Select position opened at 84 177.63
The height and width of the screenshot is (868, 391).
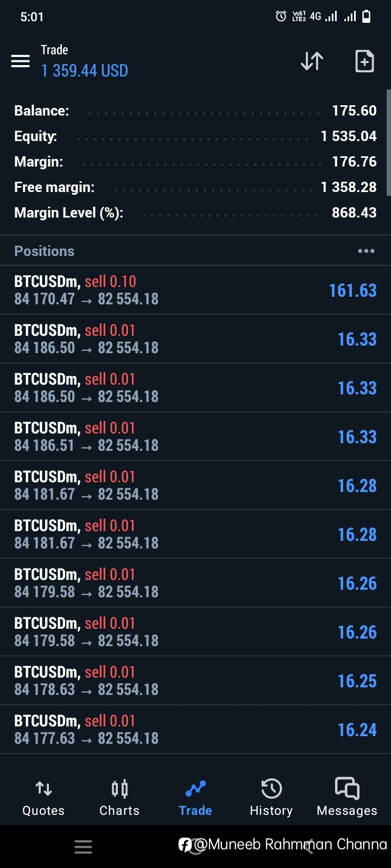(x=195, y=729)
